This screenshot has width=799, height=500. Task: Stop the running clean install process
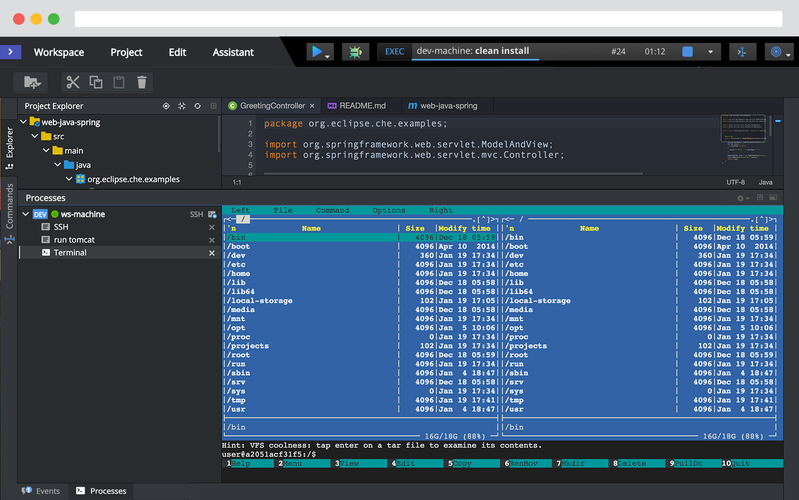688,52
